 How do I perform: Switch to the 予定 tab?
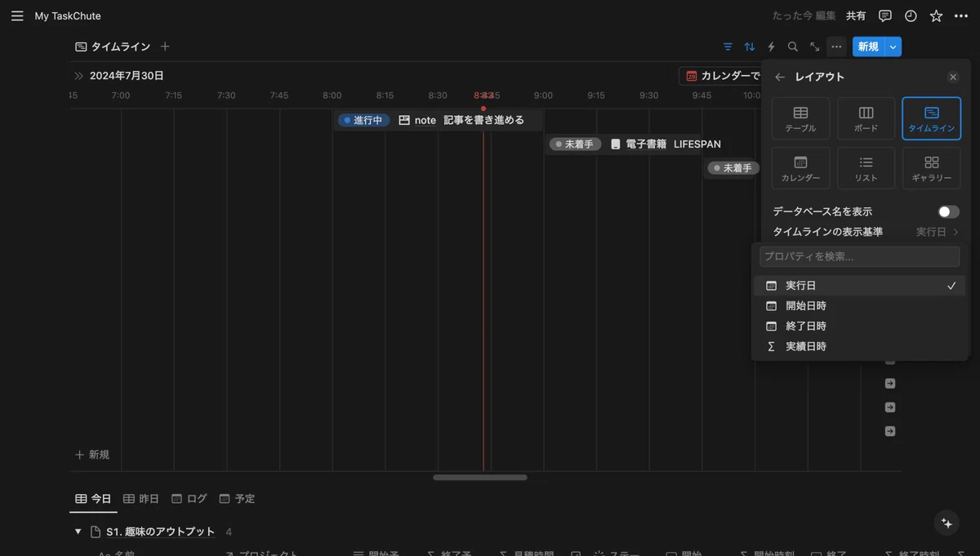[x=237, y=499]
